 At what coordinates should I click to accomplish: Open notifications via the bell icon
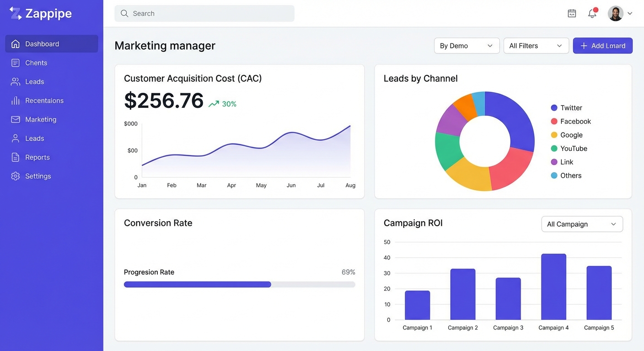592,14
